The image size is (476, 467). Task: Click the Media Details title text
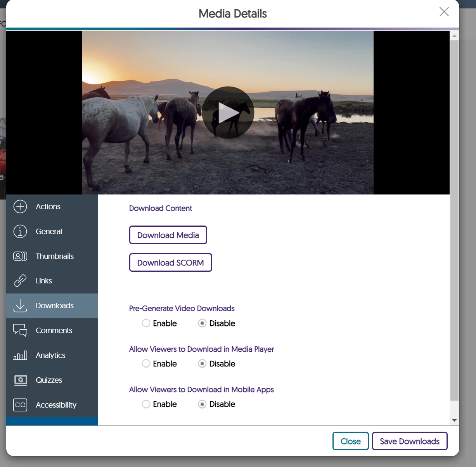(x=233, y=14)
